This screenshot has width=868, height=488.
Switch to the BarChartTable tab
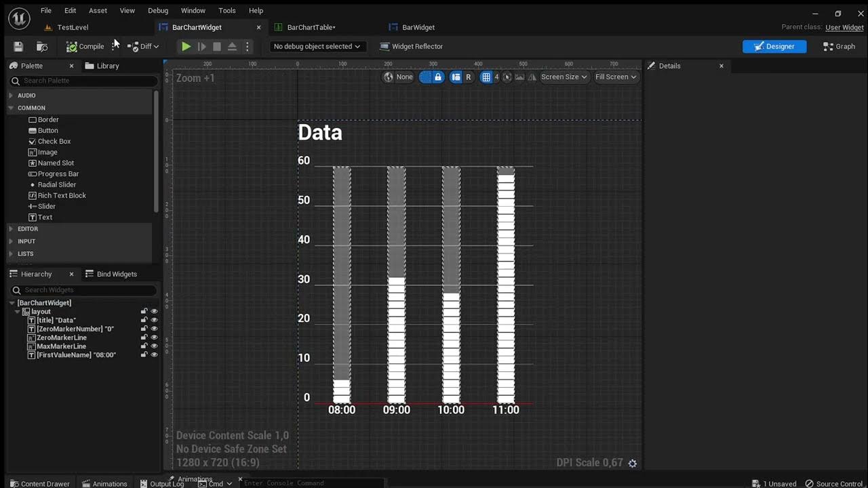tap(311, 27)
